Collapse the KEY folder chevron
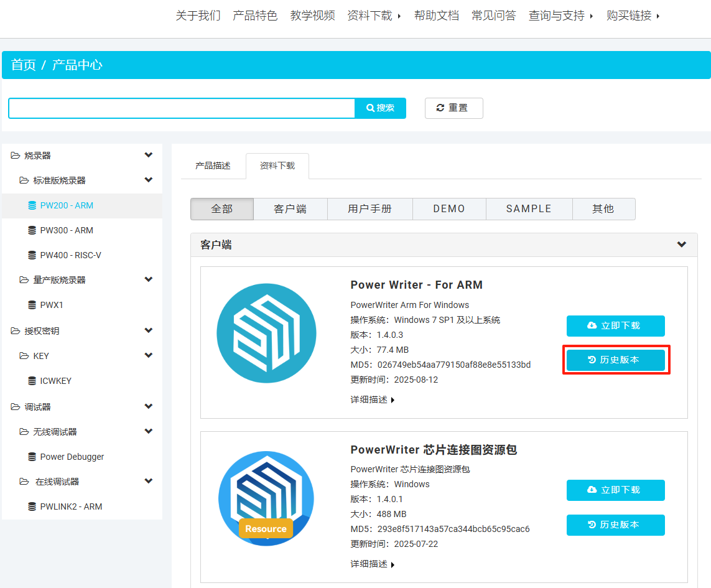The width and height of the screenshot is (711, 588). coord(148,355)
